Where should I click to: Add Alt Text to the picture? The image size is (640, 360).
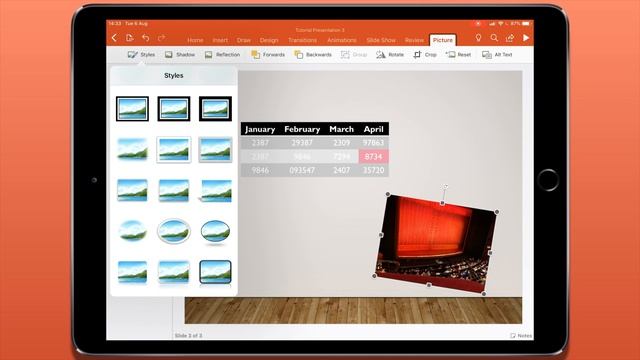click(497, 55)
